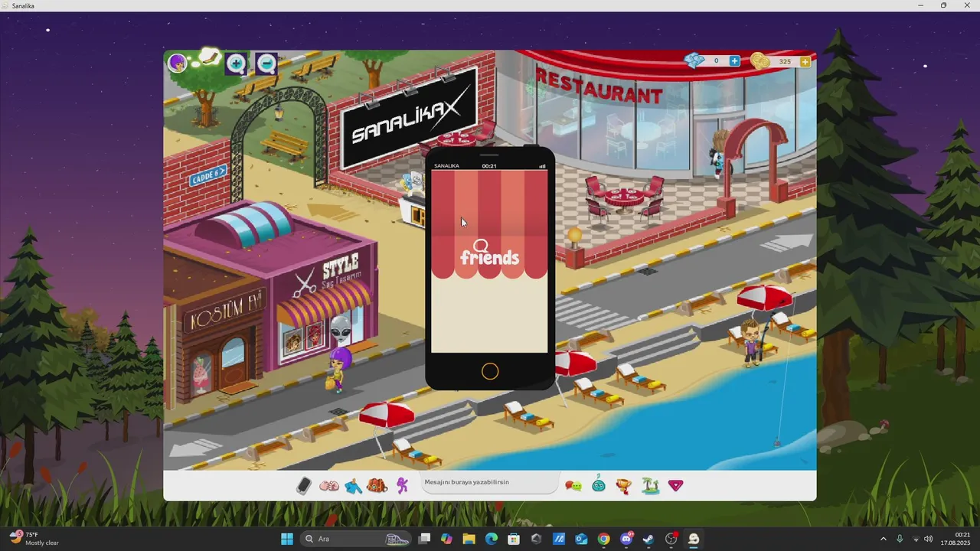Image resolution: width=980 pixels, height=551 pixels.
Task: Open Copilot from the taskbar
Action: (x=446, y=539)
